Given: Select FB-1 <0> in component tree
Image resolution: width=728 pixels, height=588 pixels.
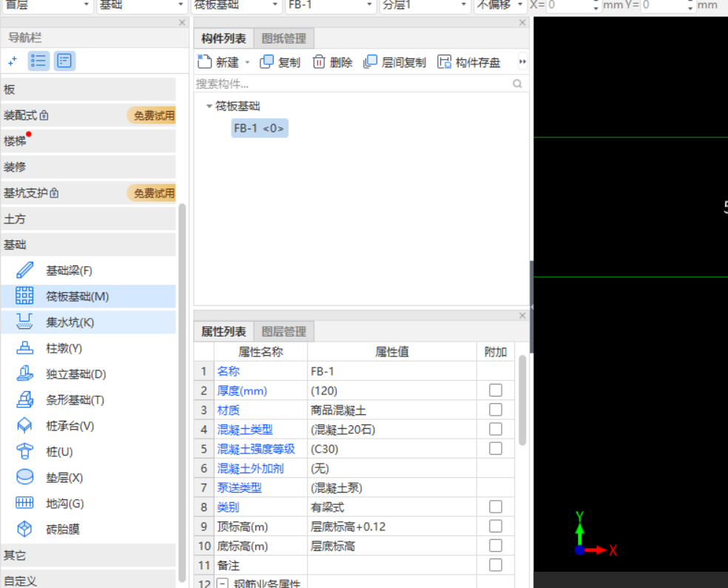Looking at the screenshot, I should click(x=259, y=128).
